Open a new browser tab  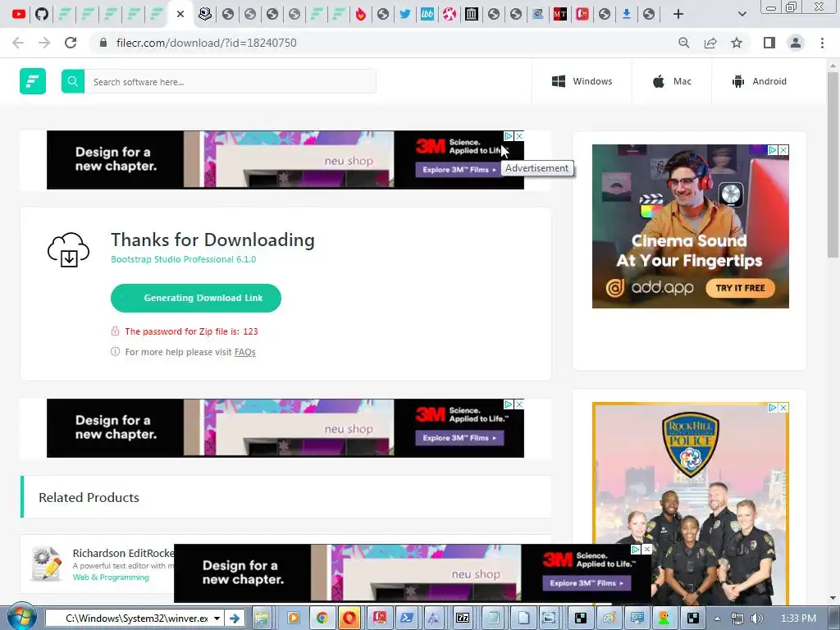click(x=678, y=14)
